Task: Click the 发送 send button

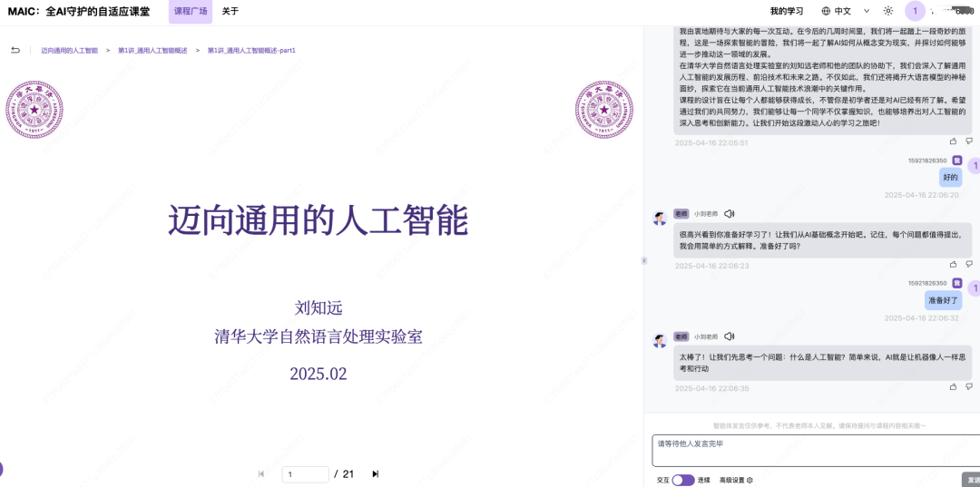Action: click(x=972, y=479)
